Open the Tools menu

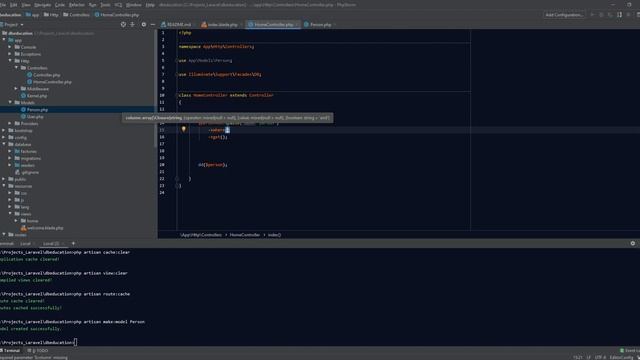point(105,5)
